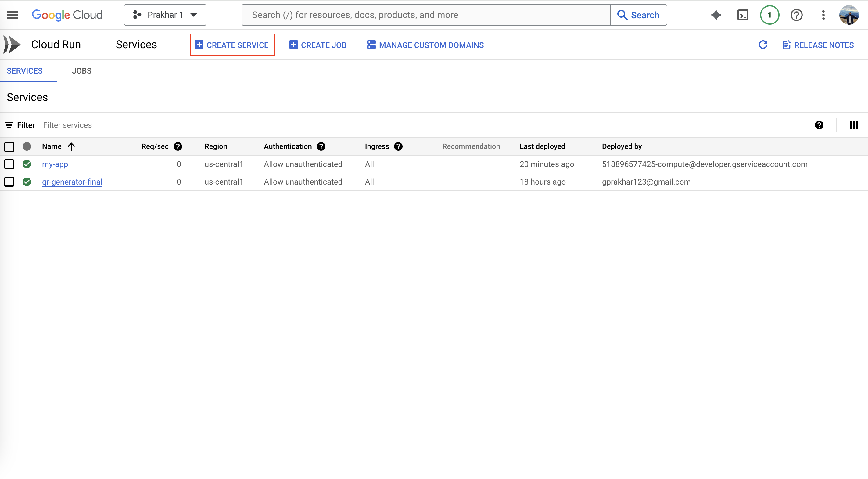Viewport: 868px width, 479px height.
Task: Click CREATE SERVICE button
Action: click(232, 45)
